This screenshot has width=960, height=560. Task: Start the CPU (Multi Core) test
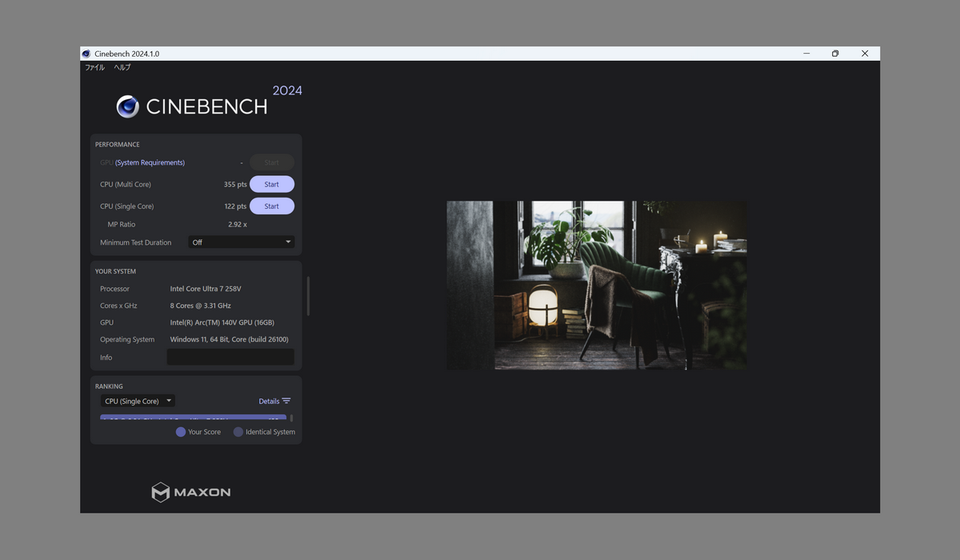272,184
